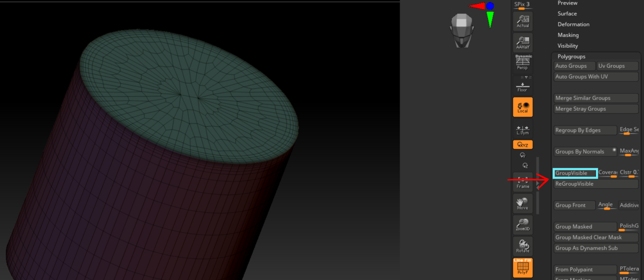Switch to Y axis rotation icon
Image resolution: width=644 pixels, height=280 pixels.
click(523, 155)
